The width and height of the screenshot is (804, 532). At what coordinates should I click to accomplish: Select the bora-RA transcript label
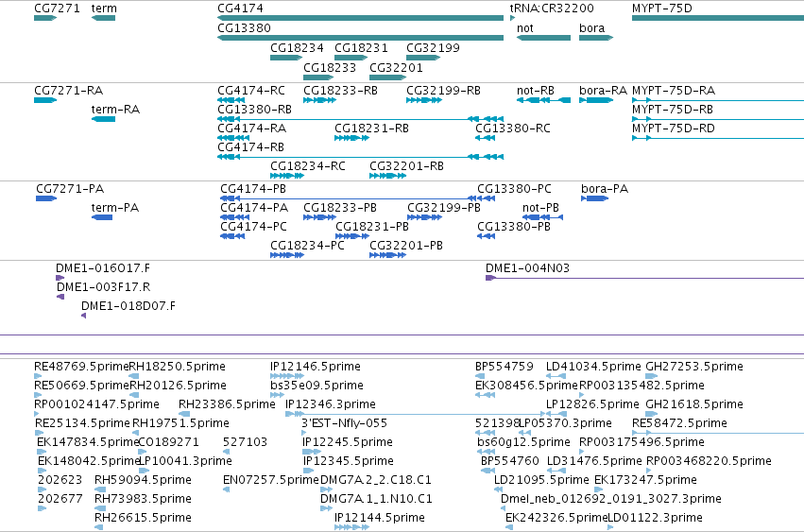coord(603,91)
